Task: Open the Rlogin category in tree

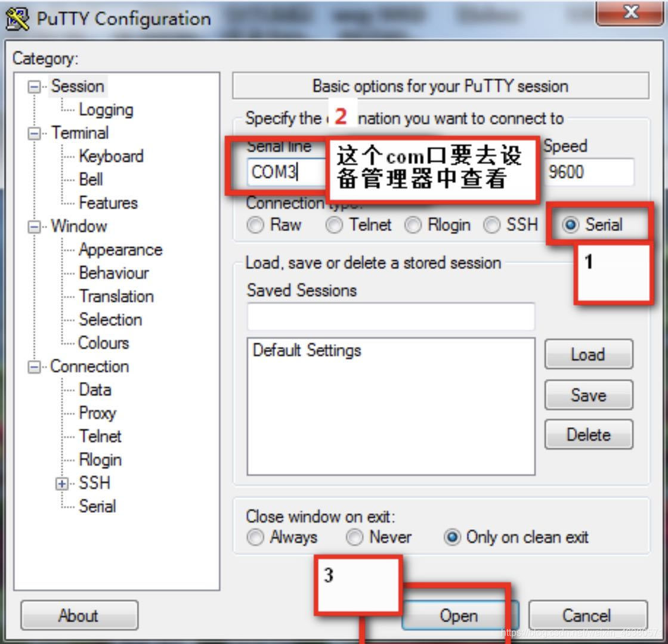Action: click(x=100, y=460)
